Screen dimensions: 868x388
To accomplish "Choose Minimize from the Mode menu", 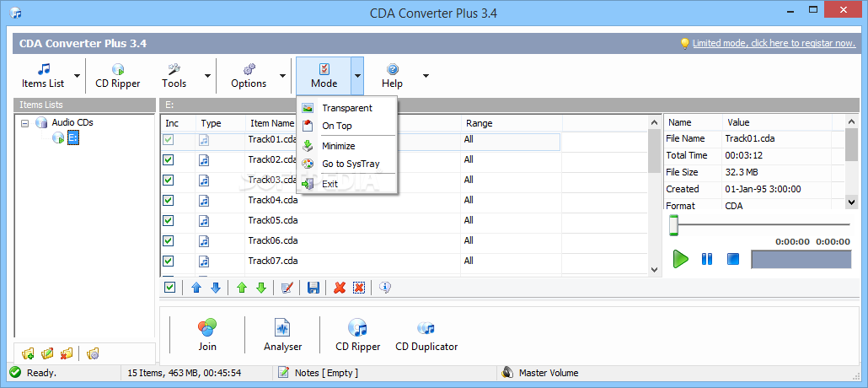I will [x=347, y=146].
